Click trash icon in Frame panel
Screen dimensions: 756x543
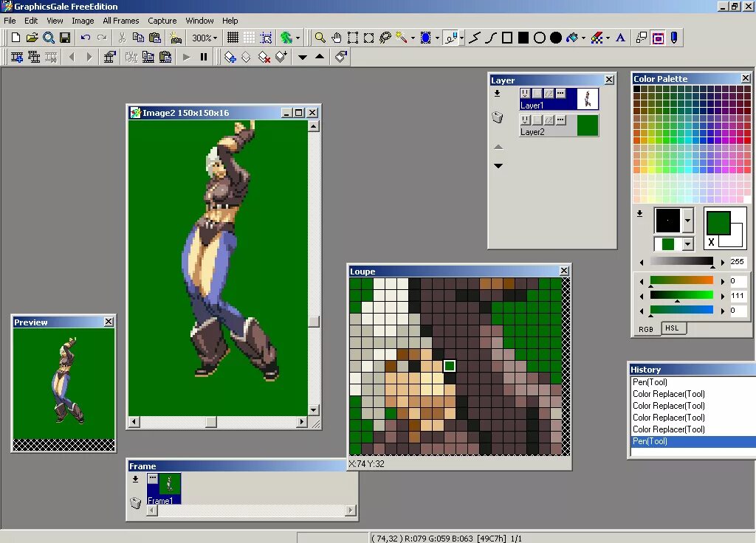(136, 503)
